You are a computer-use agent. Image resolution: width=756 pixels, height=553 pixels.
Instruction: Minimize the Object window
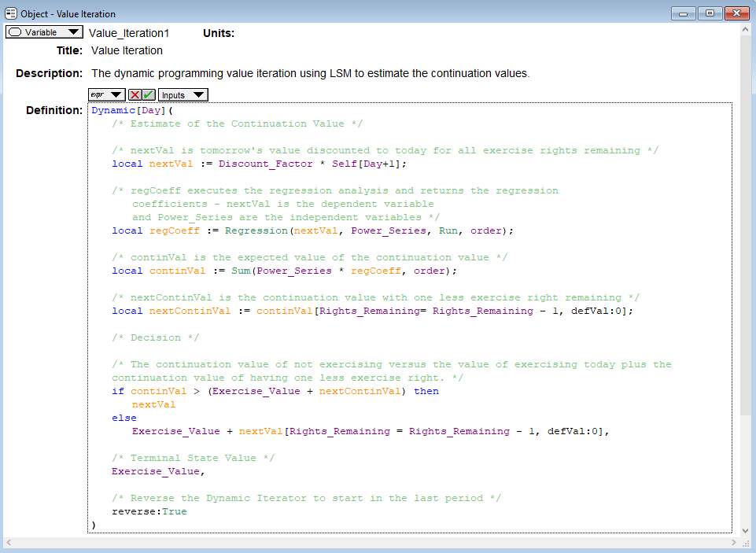point(684,13)
